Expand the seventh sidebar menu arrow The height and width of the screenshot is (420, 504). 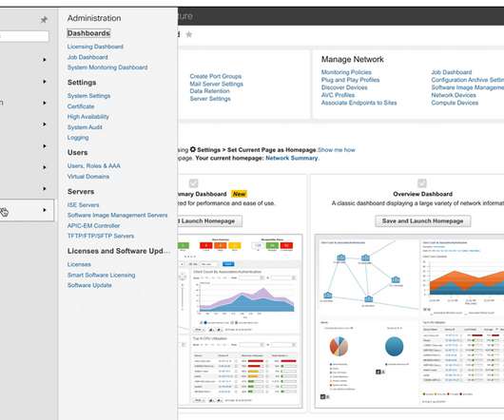[x=45, y=188]
